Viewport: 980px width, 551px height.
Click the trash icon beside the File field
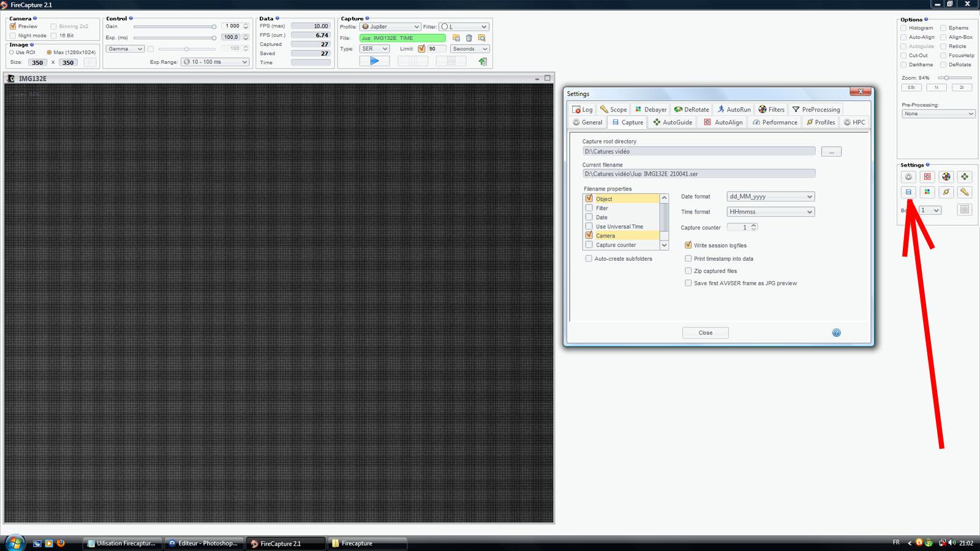(x=469, y=38)
